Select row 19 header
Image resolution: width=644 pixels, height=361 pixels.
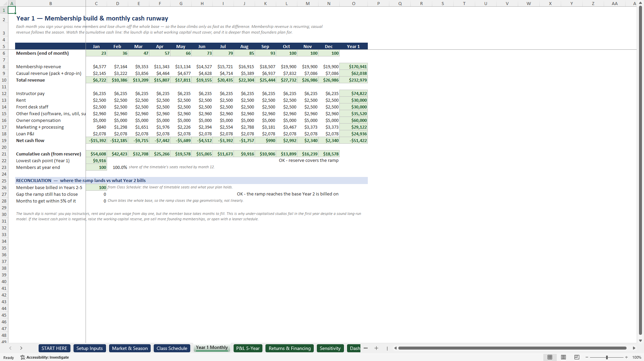pyautogui.click(x=4, y=140)
